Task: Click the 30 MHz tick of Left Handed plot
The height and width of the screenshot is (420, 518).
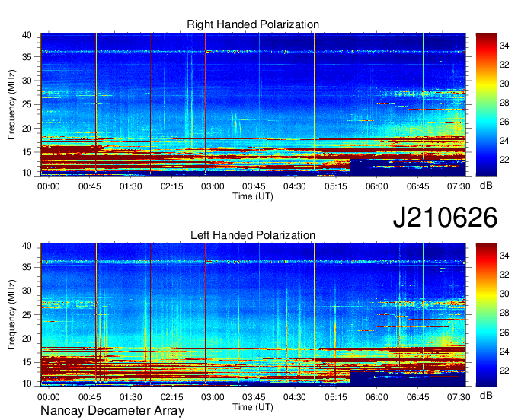Action: pos(27,291)
